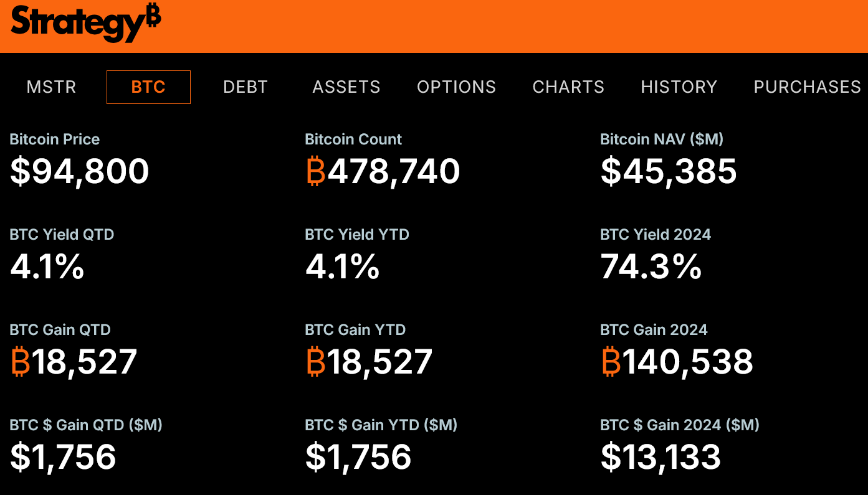Switch to the DEBT tab
Viewport: 868px width, 495px height.
tap(246, 87)
